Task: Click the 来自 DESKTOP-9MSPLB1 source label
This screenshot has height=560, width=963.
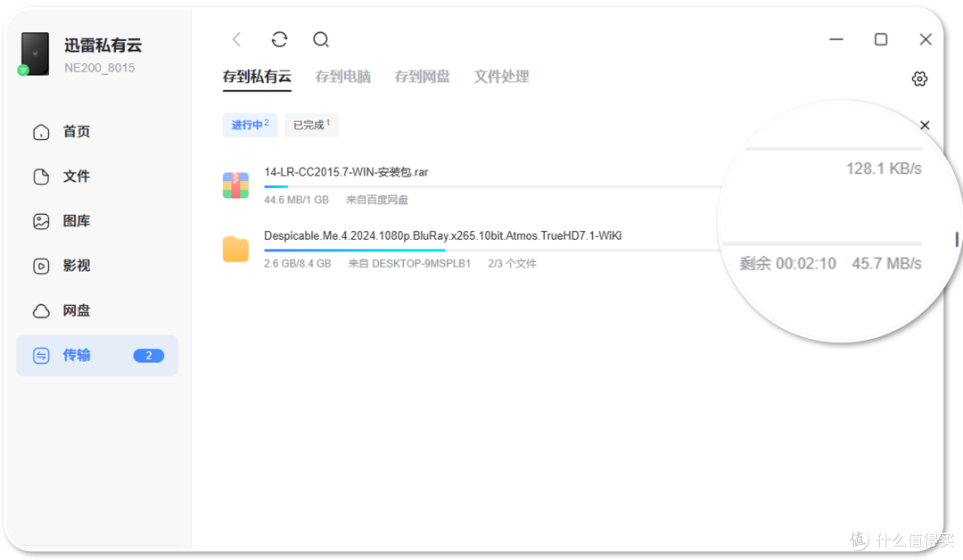Action: [x=409, y=264]
